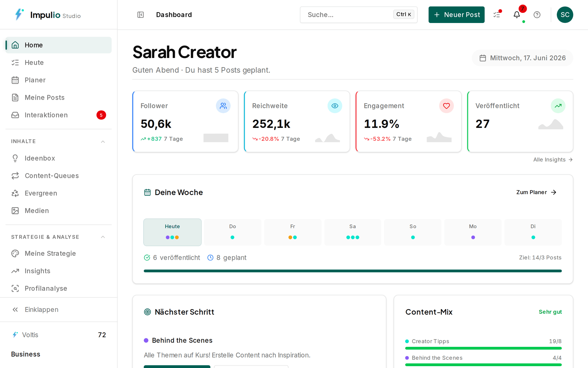Click the Ziel: 14/3 Posts label
This screenshot has height=368, width=588.
[540, 258]
